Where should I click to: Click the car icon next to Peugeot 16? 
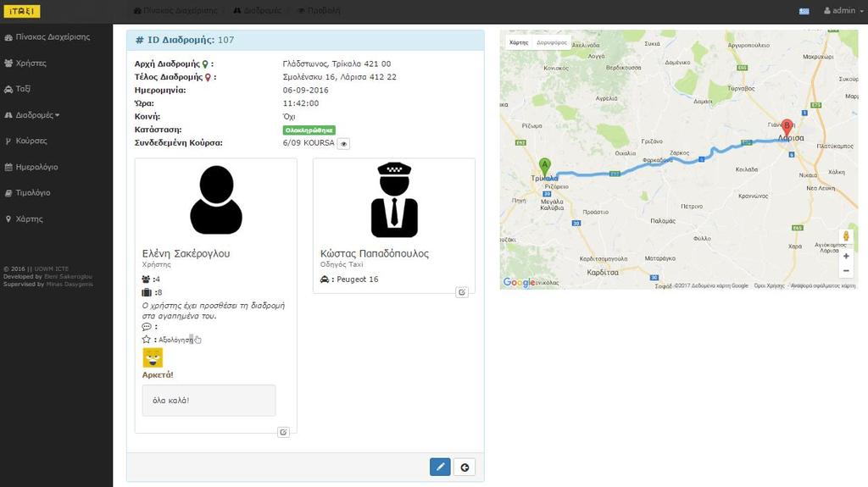pos(325,279)
